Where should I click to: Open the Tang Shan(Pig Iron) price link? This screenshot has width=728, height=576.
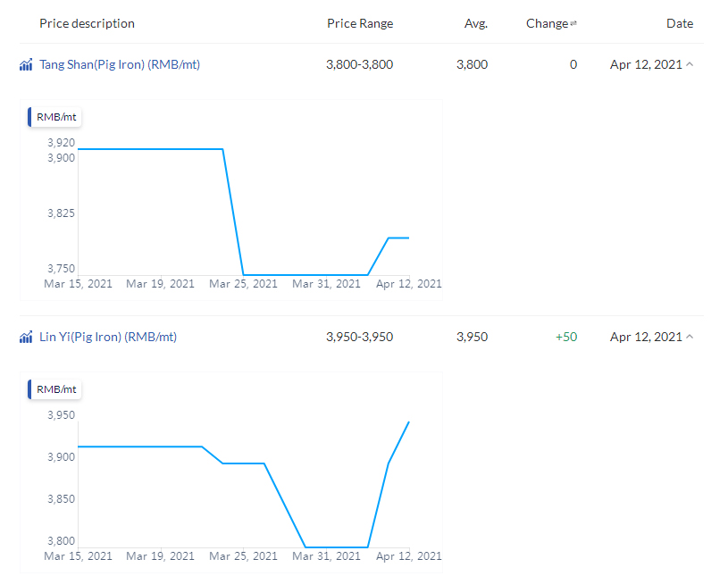(x=120, y=64)
